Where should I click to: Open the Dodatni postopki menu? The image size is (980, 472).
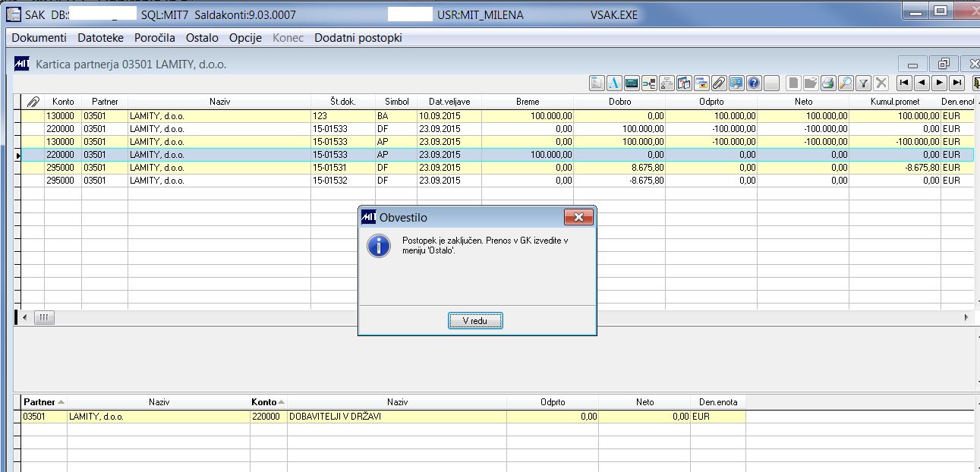[x=358, y=38]
